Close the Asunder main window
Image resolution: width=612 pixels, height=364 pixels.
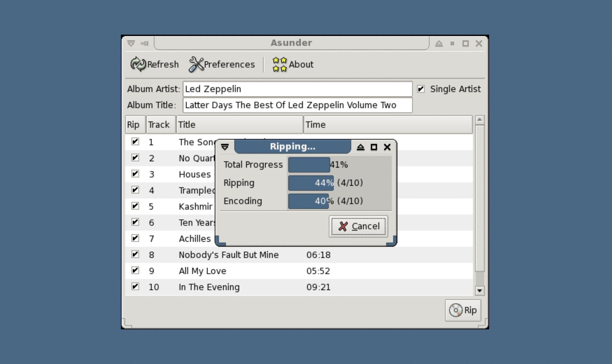(x=479, y=43)
